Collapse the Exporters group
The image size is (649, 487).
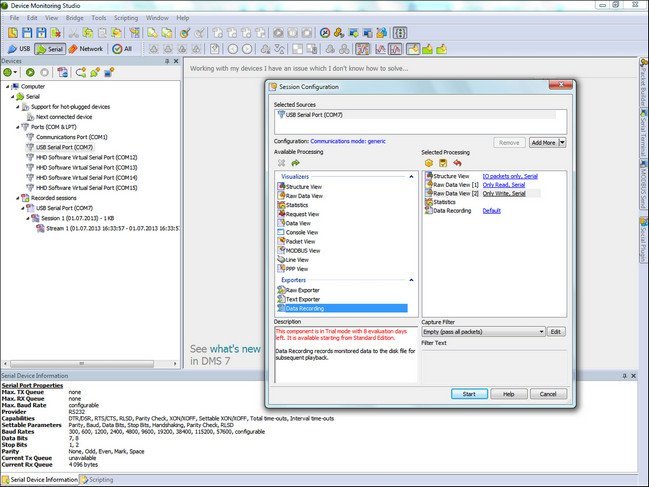411,280
